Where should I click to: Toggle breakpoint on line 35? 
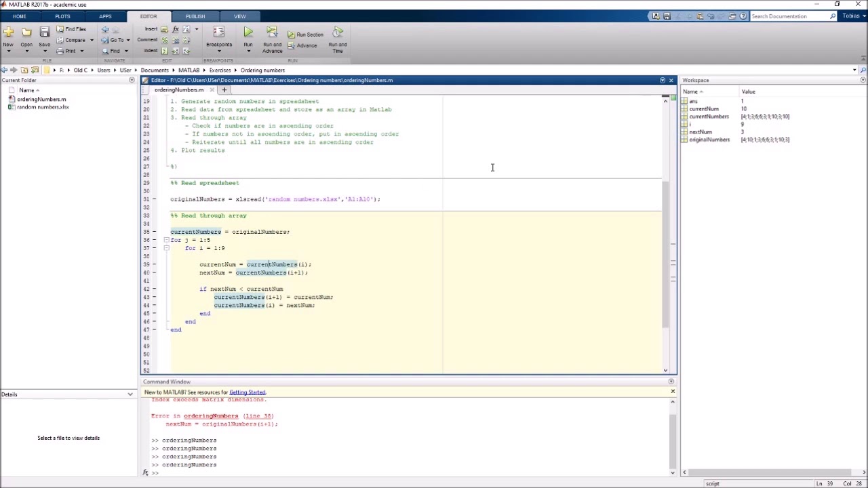click(x=154, y=232)
